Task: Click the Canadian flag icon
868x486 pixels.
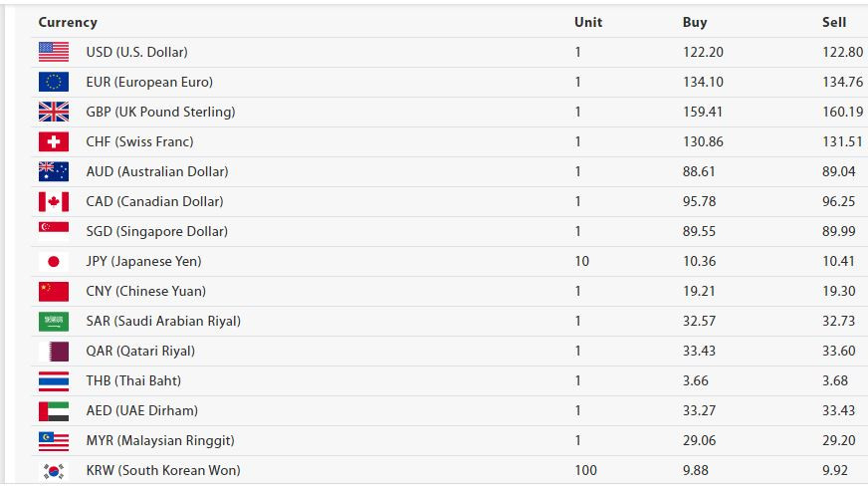Action: (54, 201)
